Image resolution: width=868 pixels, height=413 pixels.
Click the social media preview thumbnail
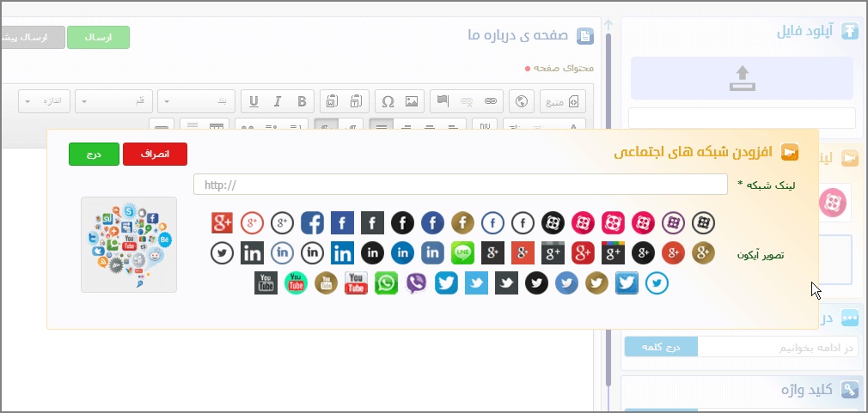point(129,245)
